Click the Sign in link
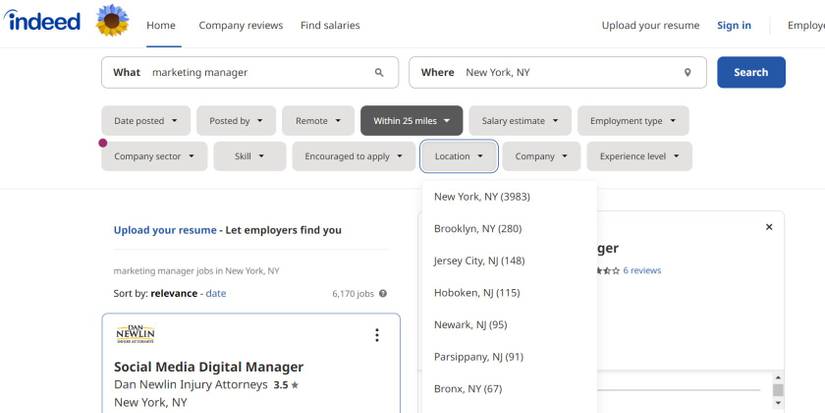This screenshot has width=825, height=413. [734, 25]
